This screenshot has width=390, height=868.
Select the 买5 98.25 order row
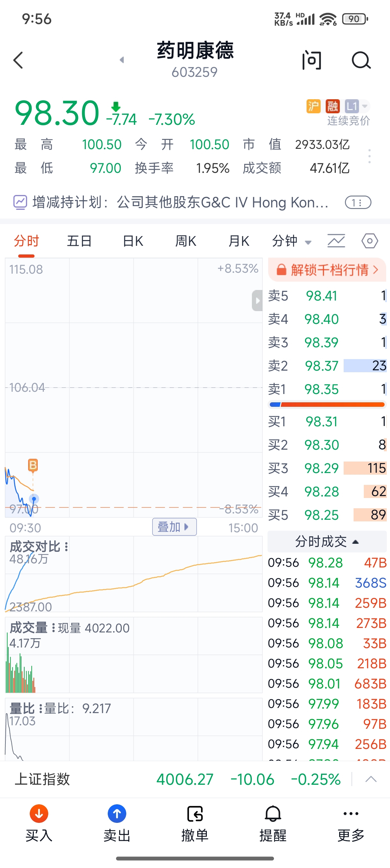click(327, 515)
